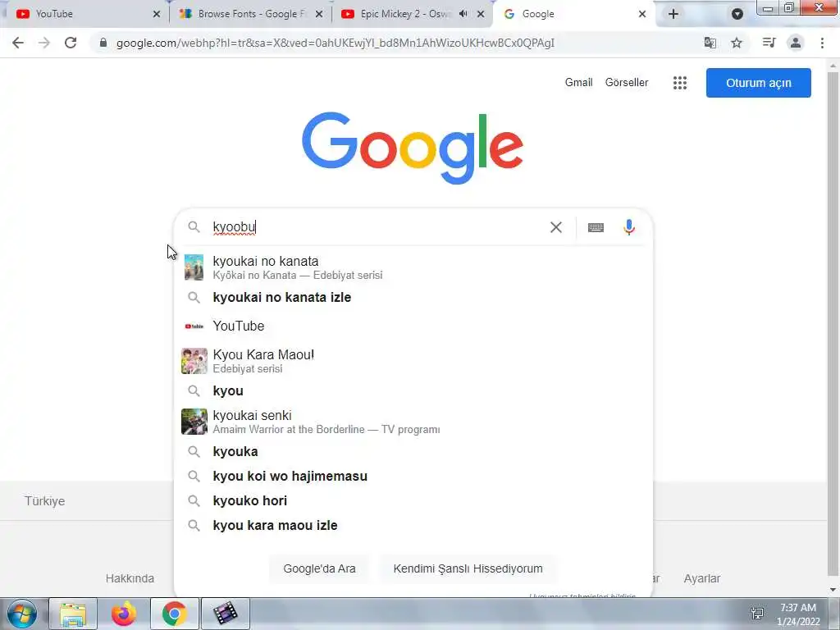840x630 pixels.
Task: Select suggestion Kyou Kara Maou!
Action: [x=413, y=361]
